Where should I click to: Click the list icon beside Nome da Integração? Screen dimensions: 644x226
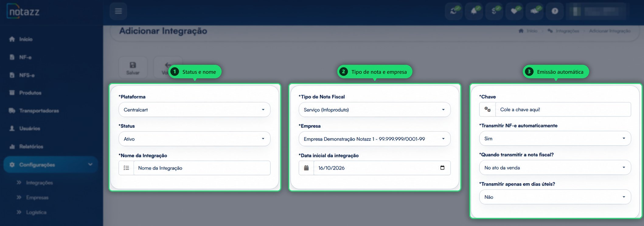[126, 168]
